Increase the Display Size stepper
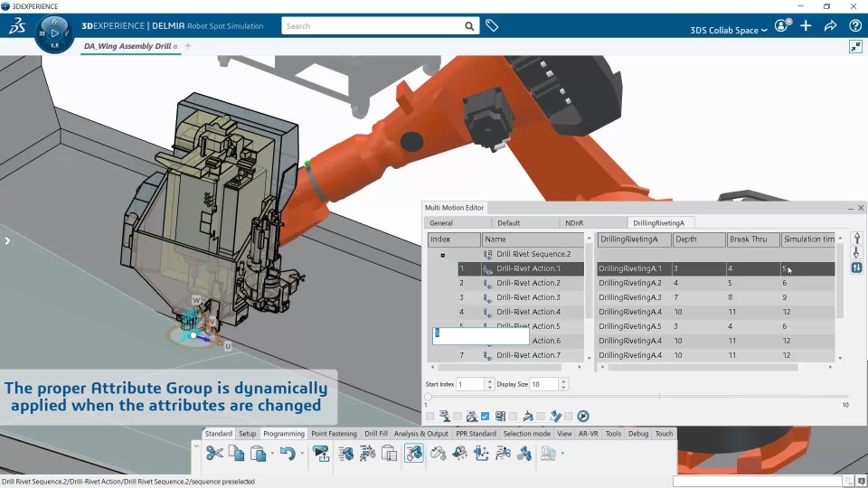The height and width of the screenshot is (488, 868). (x=563, y=381)
